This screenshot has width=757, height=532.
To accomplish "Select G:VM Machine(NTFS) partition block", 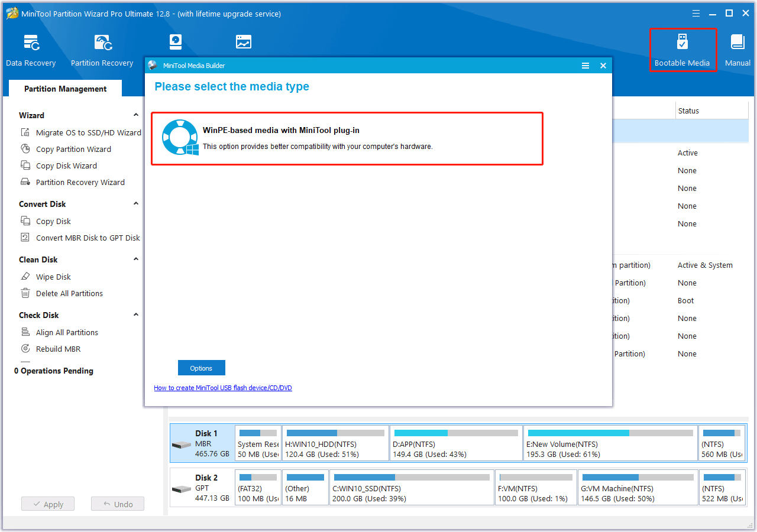I will (x=638, y=488).
